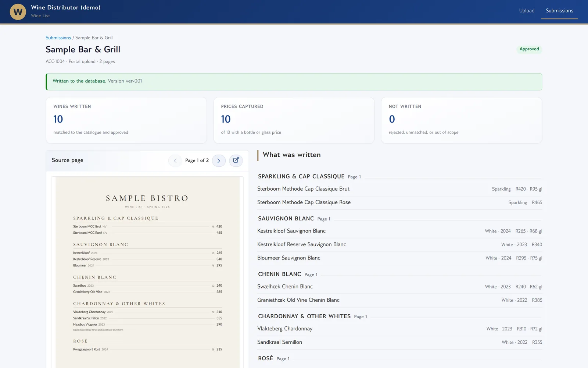Image resolution: width=588 pixels, height=368 pixels.
Task: Click 'Page 1 of 2' label
Action: coord(197,160)
